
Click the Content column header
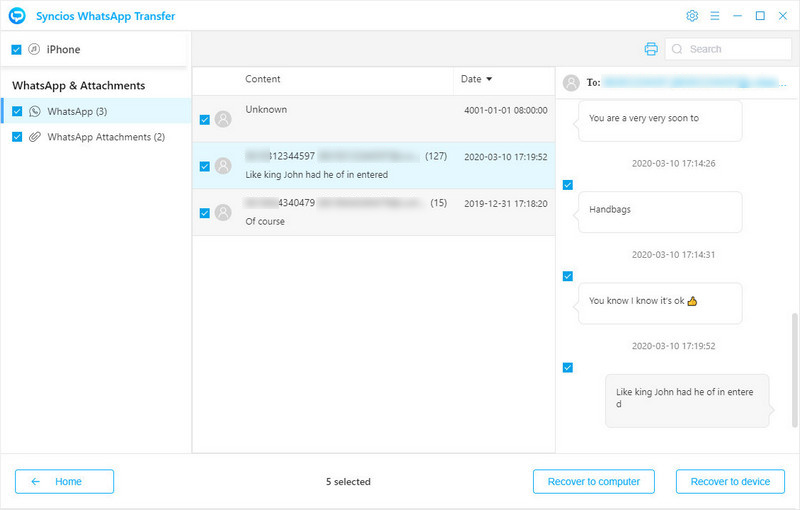click(262, 79)
